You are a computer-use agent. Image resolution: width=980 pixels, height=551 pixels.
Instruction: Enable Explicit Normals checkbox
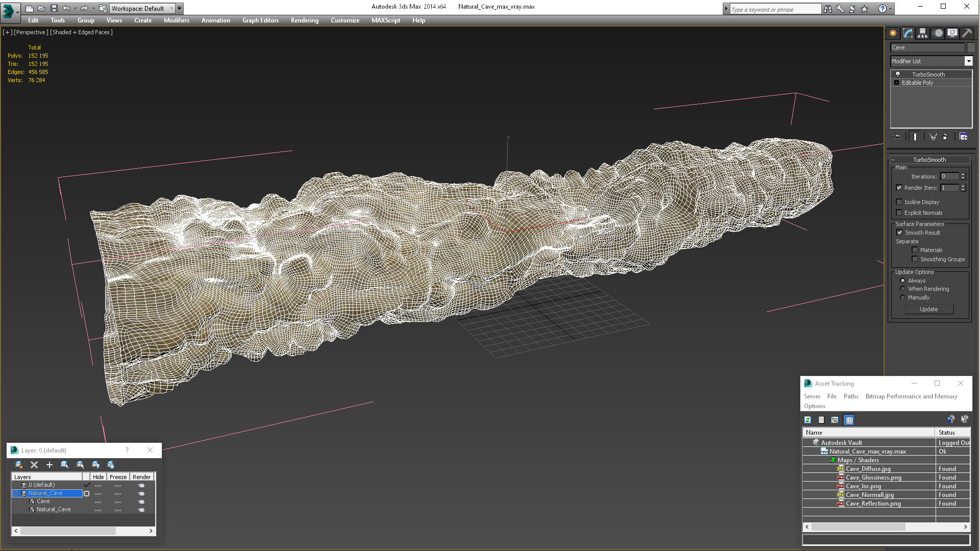[899, 213]
